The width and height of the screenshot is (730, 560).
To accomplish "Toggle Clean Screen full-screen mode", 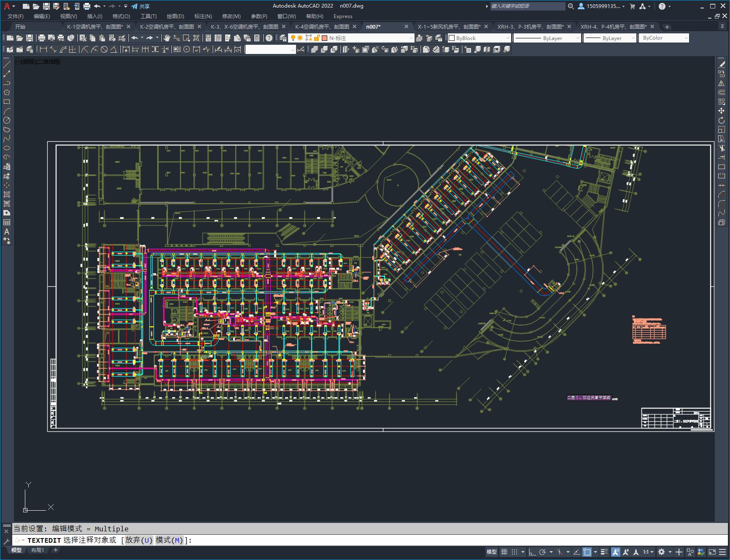I will click(x=712, y=552).
